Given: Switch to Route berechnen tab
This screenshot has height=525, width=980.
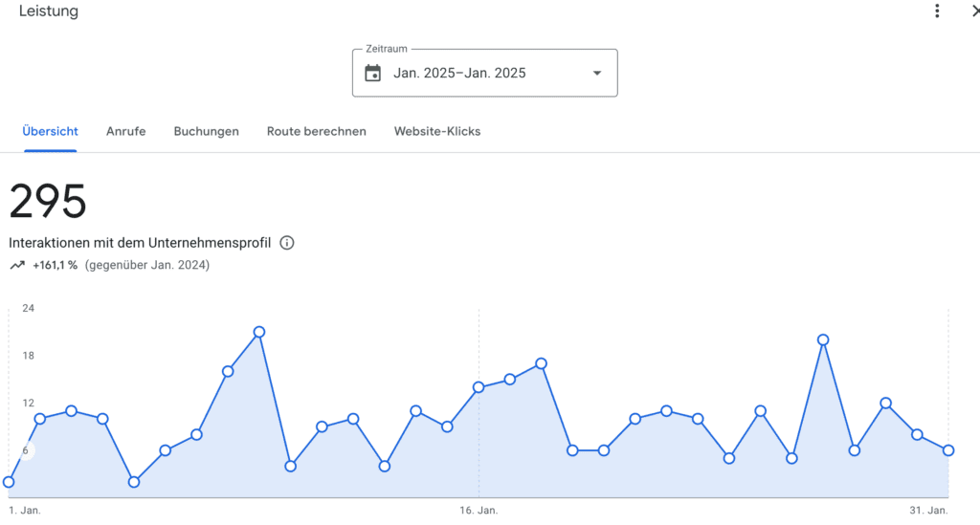Looking at the screenshot, I should pyautogui.click(x=316, y=131).
